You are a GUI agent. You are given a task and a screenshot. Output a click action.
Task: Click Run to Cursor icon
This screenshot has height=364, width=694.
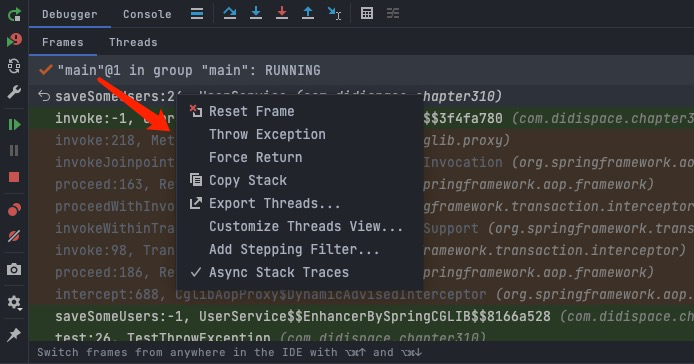point(334,13)
